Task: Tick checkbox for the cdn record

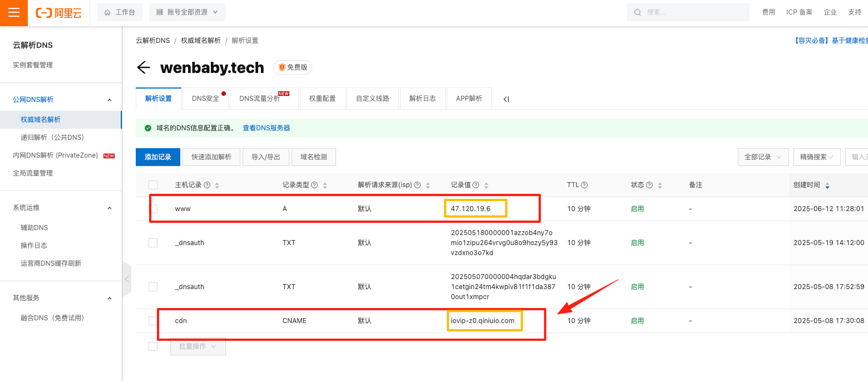Action: click(x=153, y=321)
